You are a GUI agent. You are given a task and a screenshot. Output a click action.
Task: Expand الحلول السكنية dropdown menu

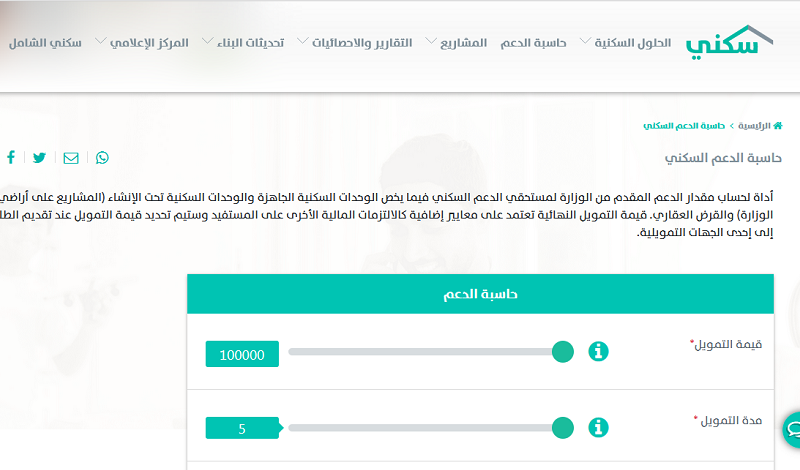pyautogui.click(x=626, y=43)
